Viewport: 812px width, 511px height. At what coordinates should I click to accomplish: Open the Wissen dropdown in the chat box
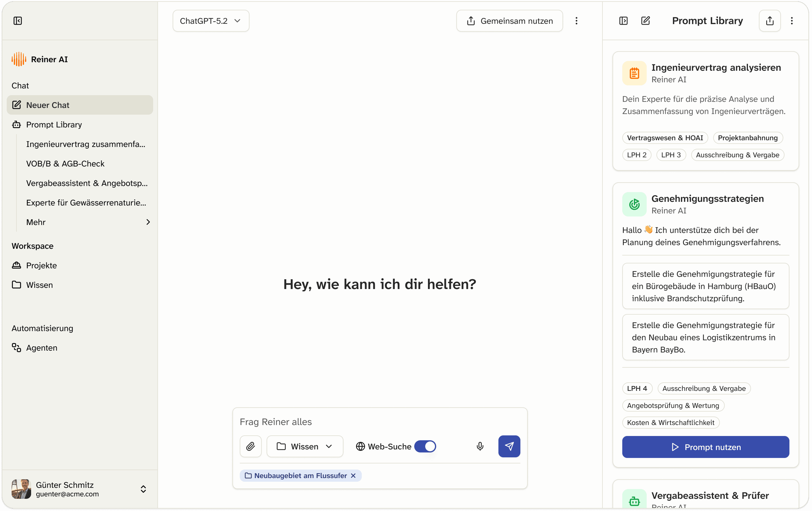pos(304,446)
